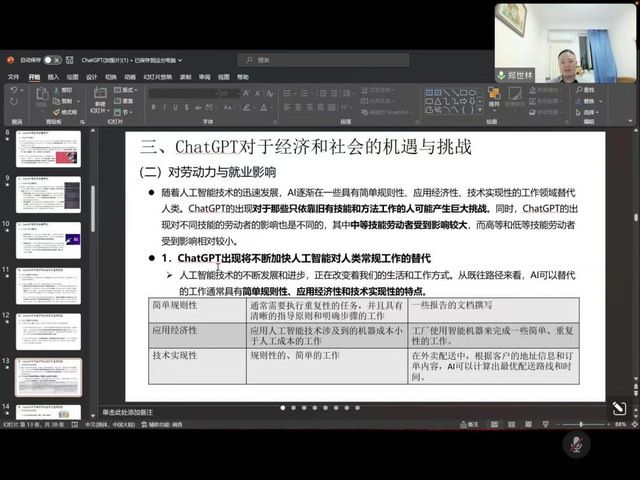Select the 格式刷 (Format Painter) brush
The image size is (640, 480).
coord(65,112)
